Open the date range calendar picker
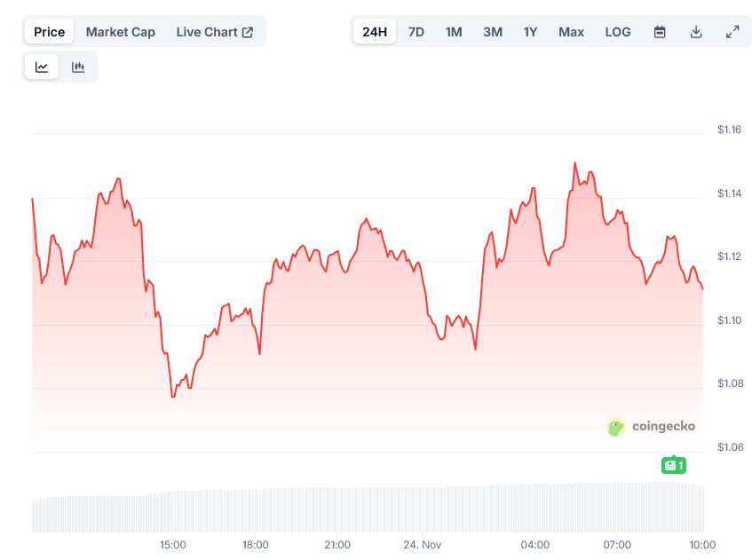752x560 pixels. [660, 31]
